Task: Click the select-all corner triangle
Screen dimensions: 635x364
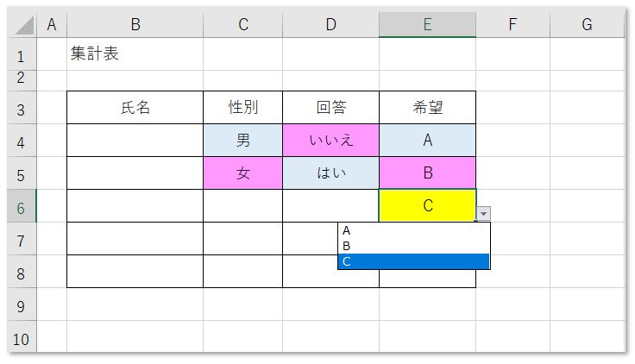Action: pos(25,25)
